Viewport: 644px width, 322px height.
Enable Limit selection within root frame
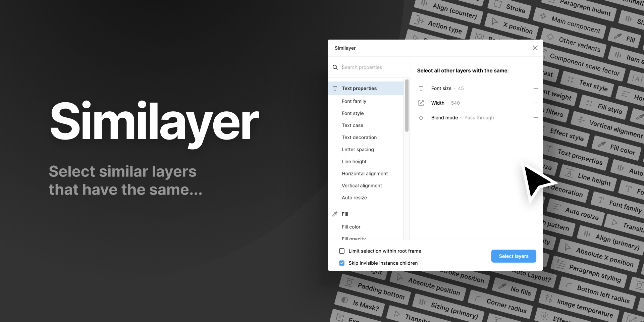(342, 251)
